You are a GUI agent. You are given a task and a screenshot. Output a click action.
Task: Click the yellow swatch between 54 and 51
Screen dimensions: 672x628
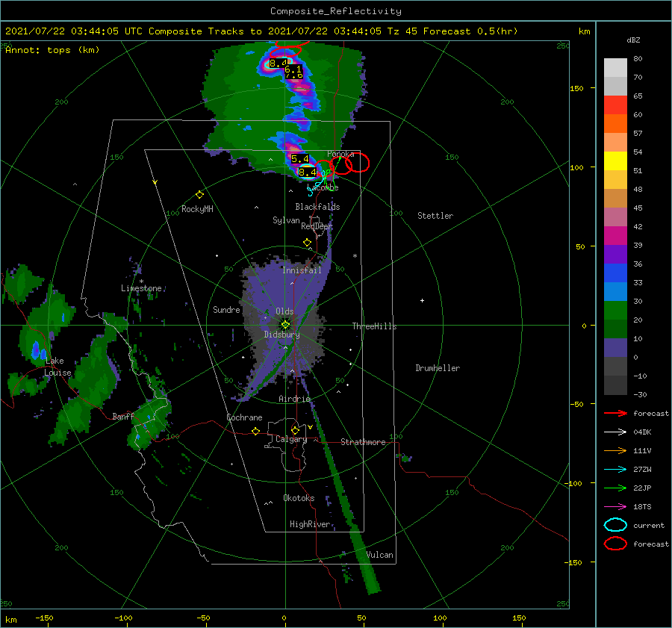coord(615,161)
